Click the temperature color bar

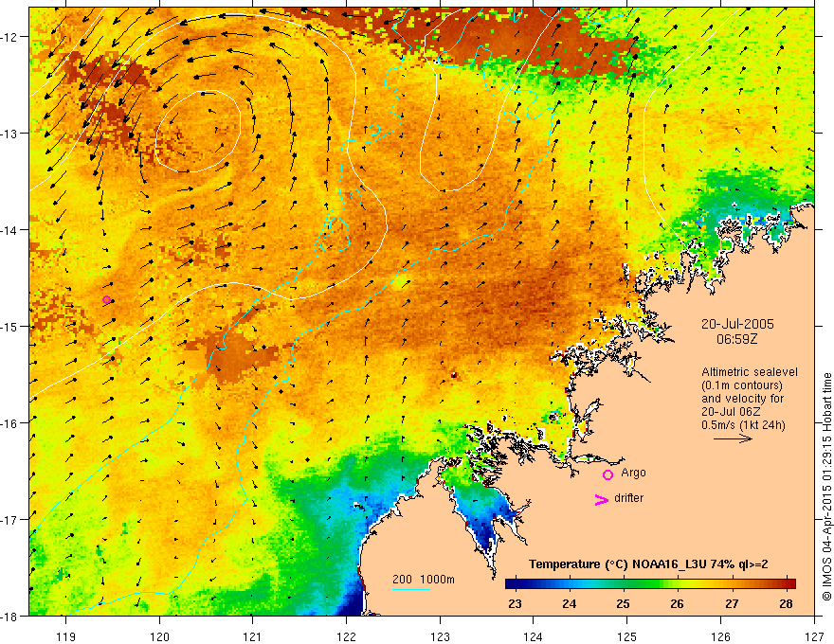pos(650,583)
